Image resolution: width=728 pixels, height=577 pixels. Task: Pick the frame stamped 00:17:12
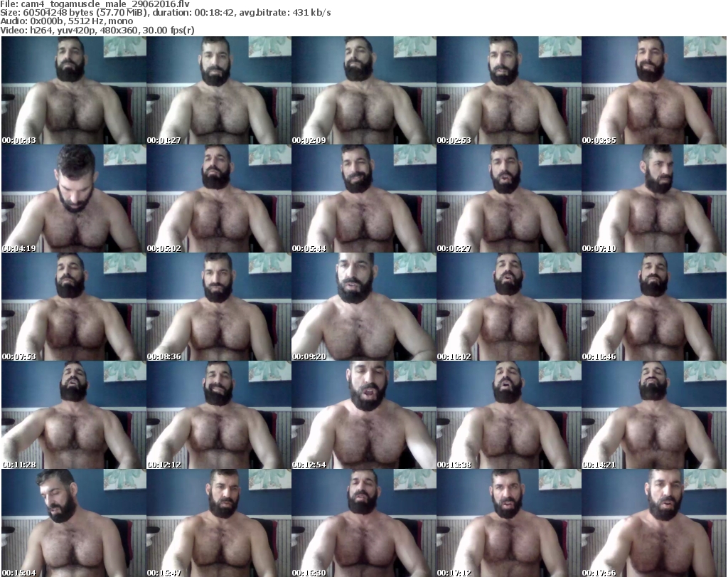point(509,523)
